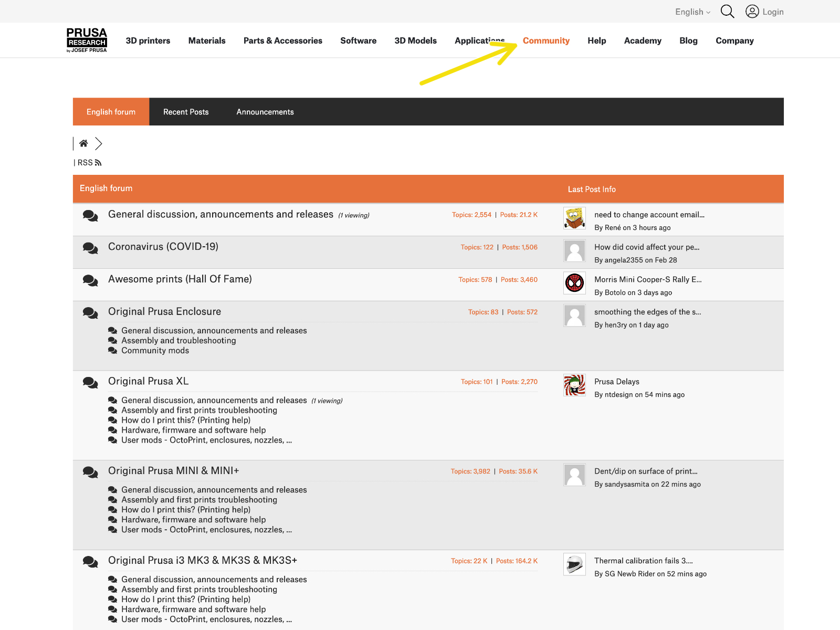Select the English forum tab
The width and height of the screenshot is (840, 630).
pos(111,112)
